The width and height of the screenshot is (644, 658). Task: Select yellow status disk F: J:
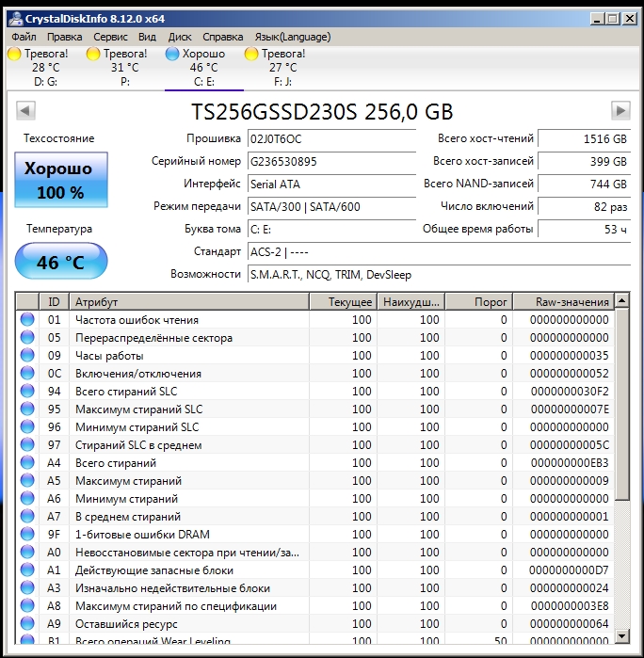[283, 67]
